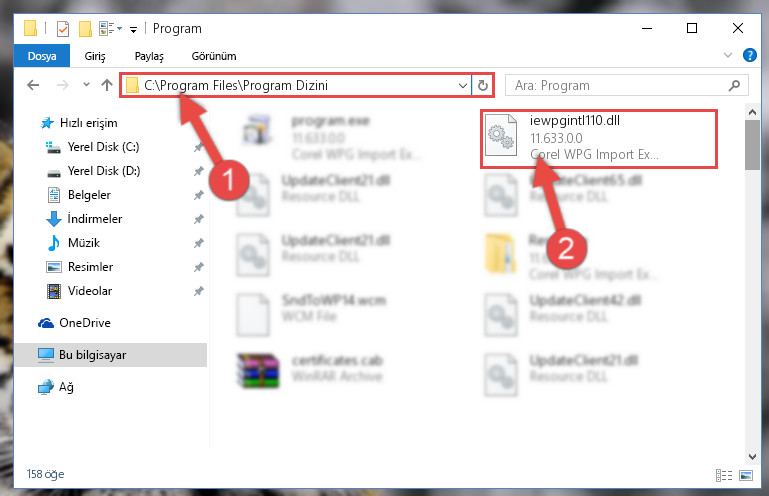Open the Görünüm ribbon tab
This screenshot has width=769, height=496.
(214, 56)
